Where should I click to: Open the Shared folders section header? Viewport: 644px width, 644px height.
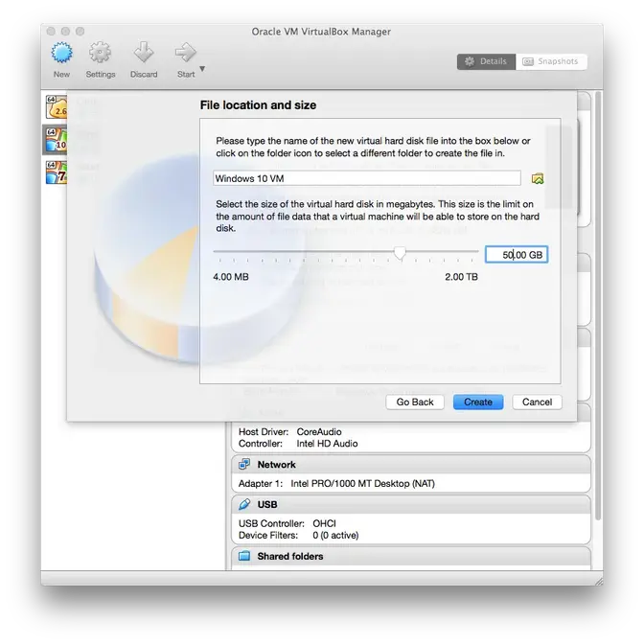411,557
